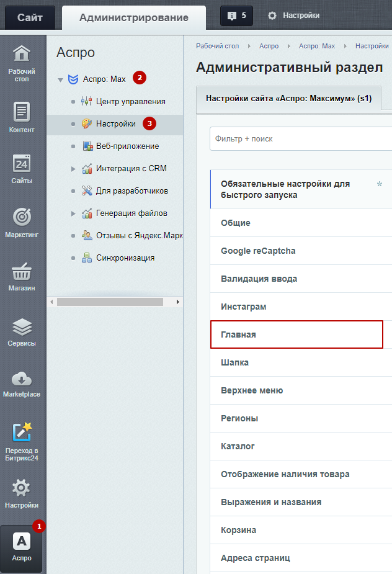This screenshot has width=392, height=574.
Task: Focus the Фильтр + поиск field
Action: pos(301,139)
